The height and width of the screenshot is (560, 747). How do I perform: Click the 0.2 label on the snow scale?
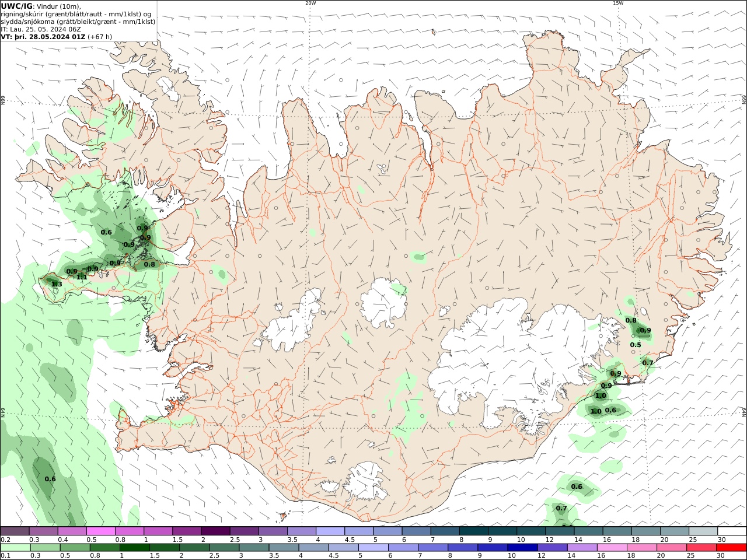(x=6, y=540)
